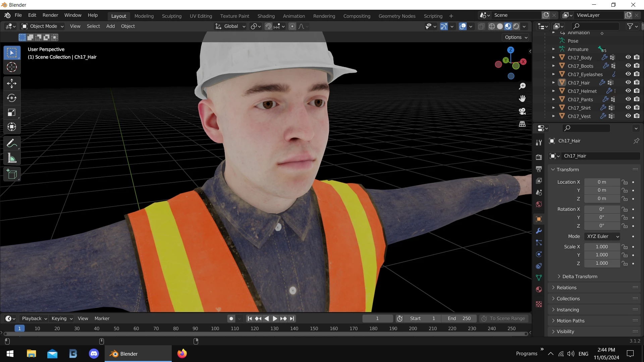Click the End frame field
The height and width of the screenshot is (362, 644).
(x=459, y=318)
